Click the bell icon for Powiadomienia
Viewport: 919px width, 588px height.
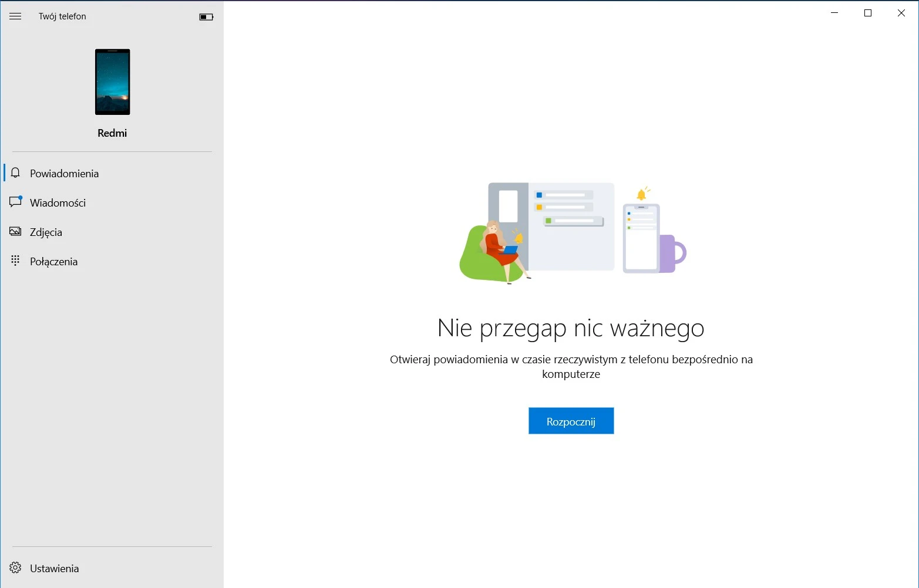(x=16, y=173)
